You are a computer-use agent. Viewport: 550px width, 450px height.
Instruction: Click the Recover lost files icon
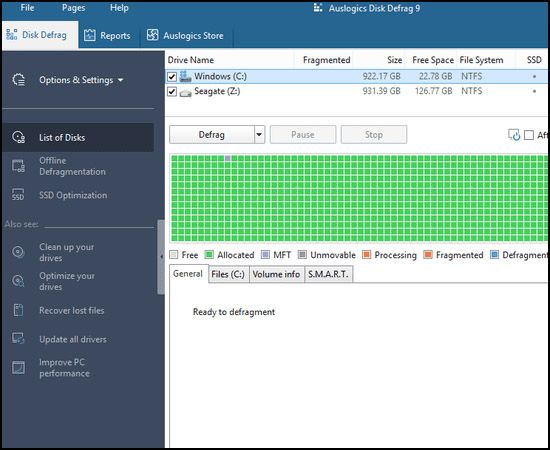pyautogui.click(x=18, y=310)
